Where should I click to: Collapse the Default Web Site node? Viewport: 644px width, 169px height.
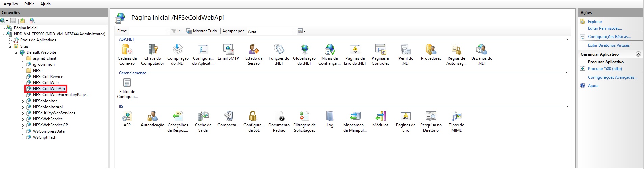coord(16,53)
